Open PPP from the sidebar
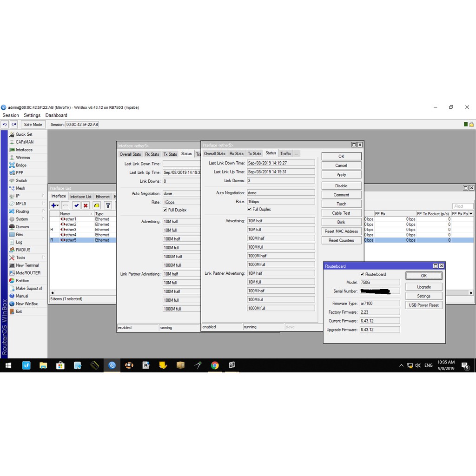476x476 pixels. (x=20, y=173)
